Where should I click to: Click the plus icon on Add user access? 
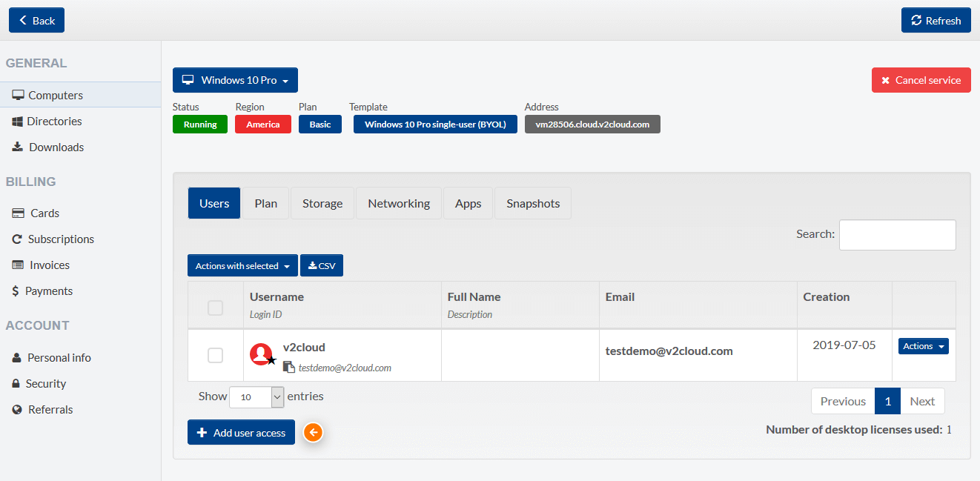pos(202,433)
